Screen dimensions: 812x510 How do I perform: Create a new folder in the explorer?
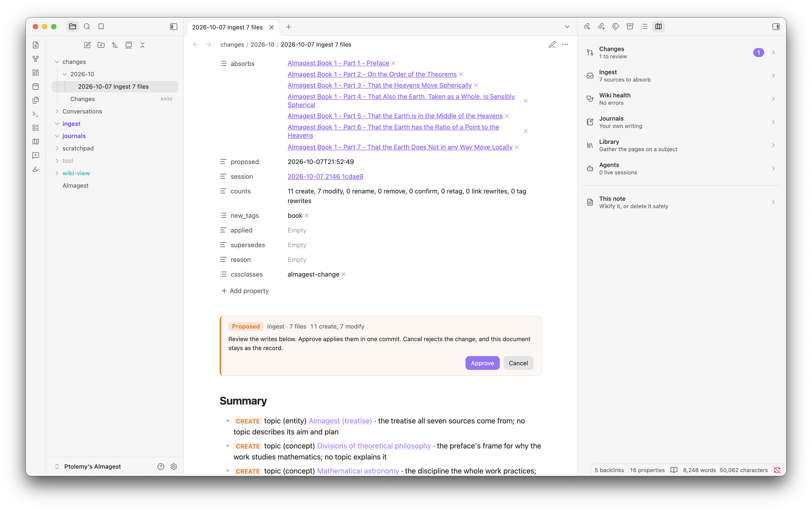pos(101,45)
